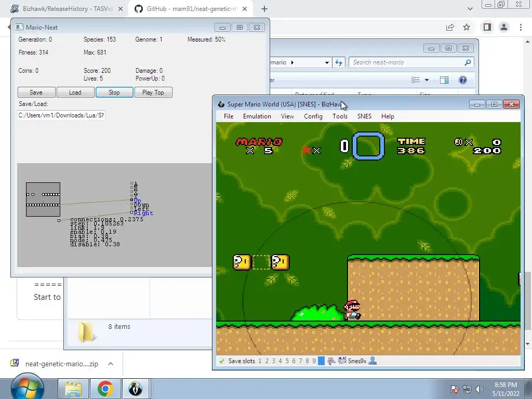
Task: Click the blue user icon in status bar
Action: 373,361
